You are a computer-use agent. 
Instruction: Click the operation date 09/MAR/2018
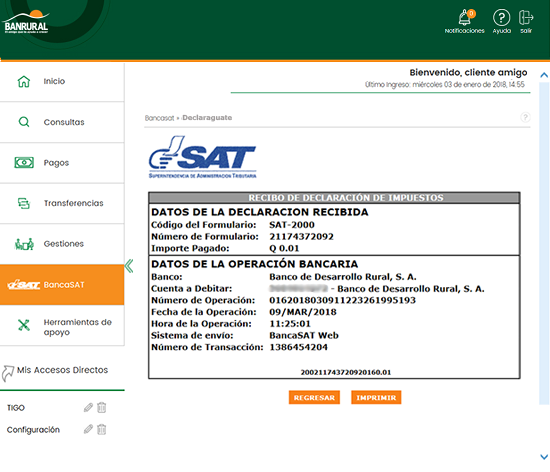click(x=303, y=312)
